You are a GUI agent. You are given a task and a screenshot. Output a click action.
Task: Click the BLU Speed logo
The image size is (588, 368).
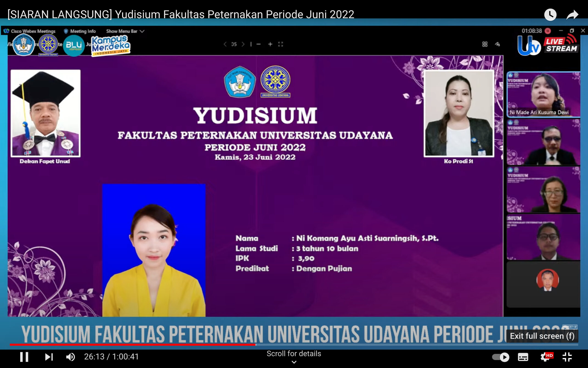[x=74, y=46]
